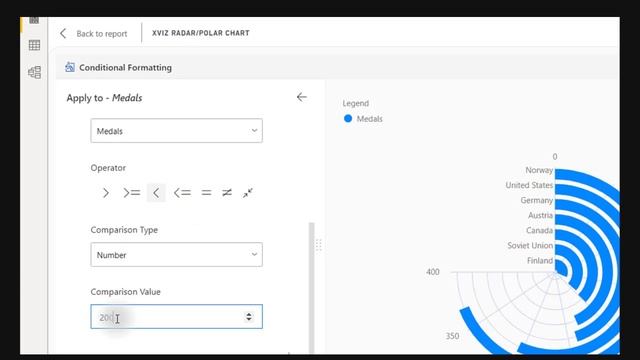Click the Medals legend label
Image resolution: width=640 pixels, height=360 pixels.
[369, 119]
